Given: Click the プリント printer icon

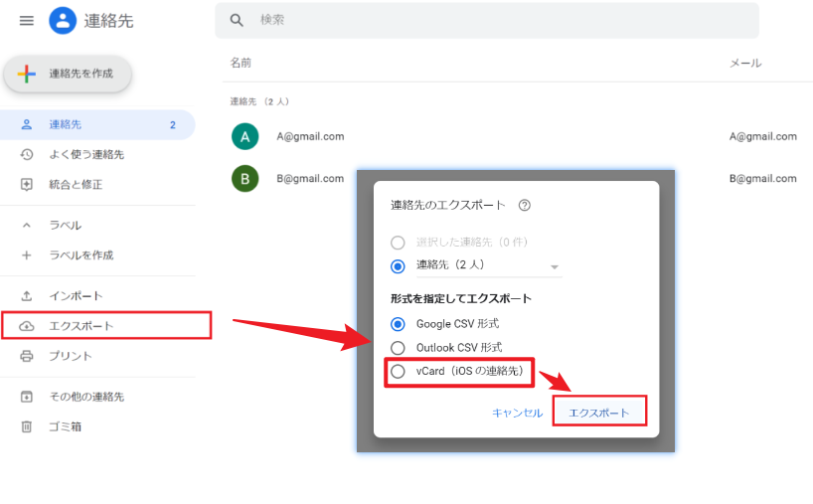Looking at the screenshot, I should tap(27, 356).
